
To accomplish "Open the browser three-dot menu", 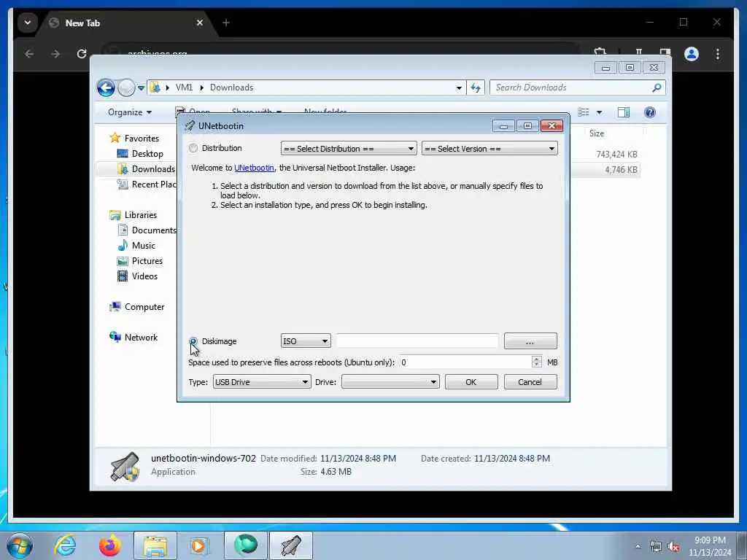I will 718,54.
